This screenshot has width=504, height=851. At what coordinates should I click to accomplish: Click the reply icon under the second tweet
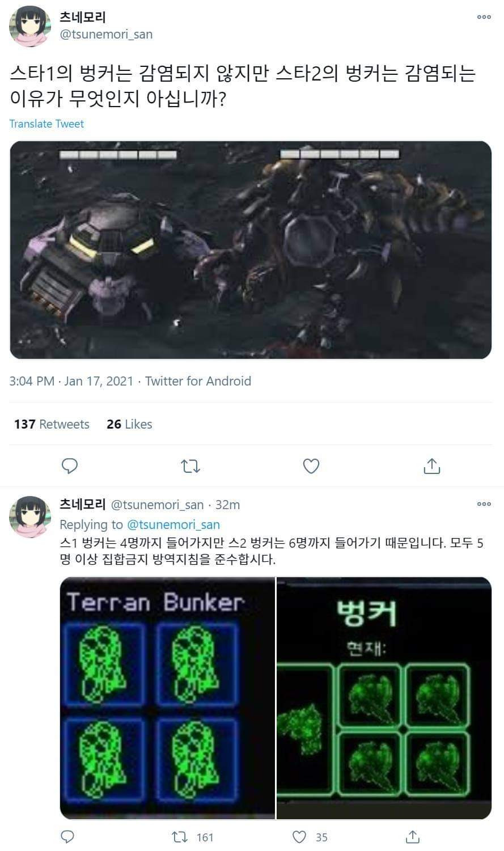pos(67,836)
